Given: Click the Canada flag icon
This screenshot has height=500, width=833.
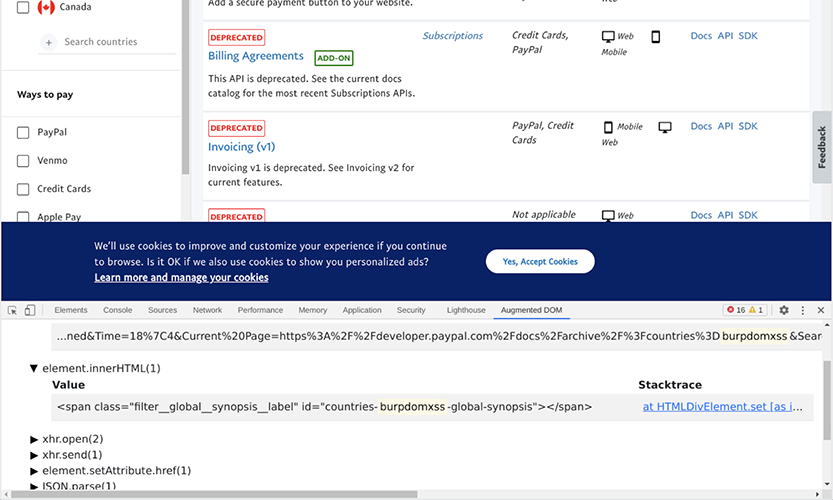Looking at the screenshot, I should pos(46,7).
